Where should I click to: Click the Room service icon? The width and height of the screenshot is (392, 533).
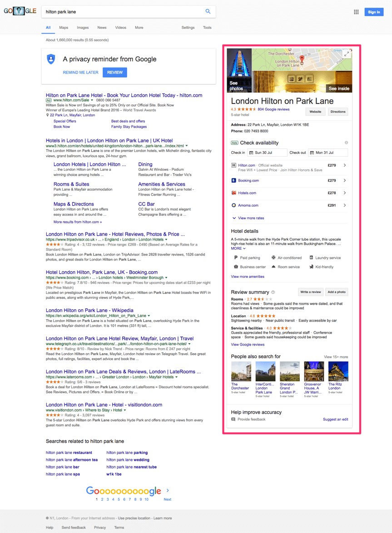[x=273, y=267]
